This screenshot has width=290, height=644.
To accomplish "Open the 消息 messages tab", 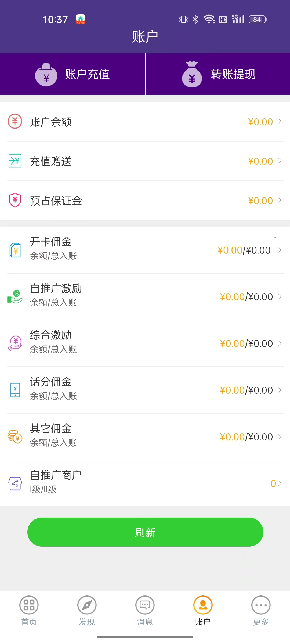I will point(145,610).
